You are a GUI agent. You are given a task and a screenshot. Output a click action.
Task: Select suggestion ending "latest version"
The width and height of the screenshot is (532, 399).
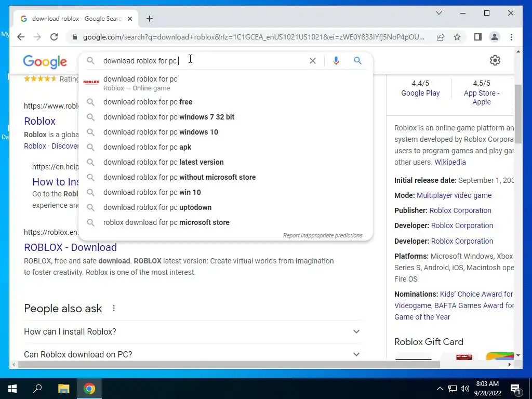pos(225,162)
